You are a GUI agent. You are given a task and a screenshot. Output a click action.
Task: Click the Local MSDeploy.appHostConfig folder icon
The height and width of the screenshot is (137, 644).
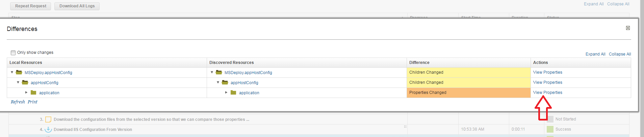[19, 72]
